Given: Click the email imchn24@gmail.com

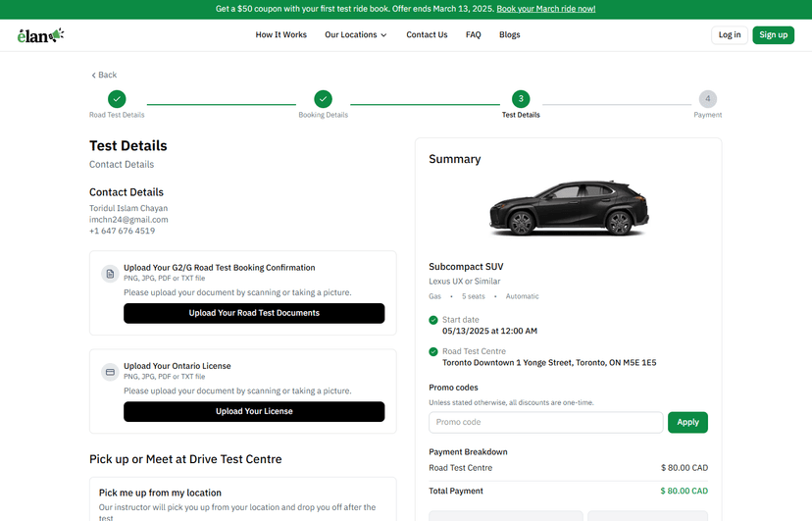Looking at the screenshot, I should click(128, 220).
